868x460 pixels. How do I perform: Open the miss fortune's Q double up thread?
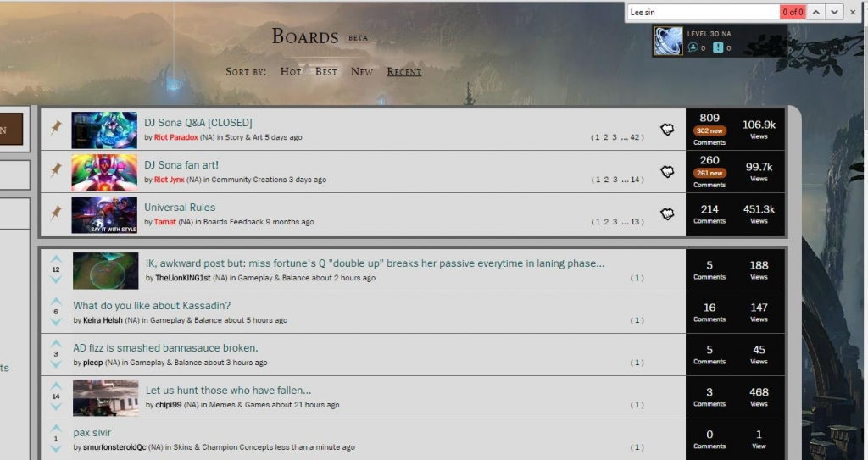[x=375, y=263]
